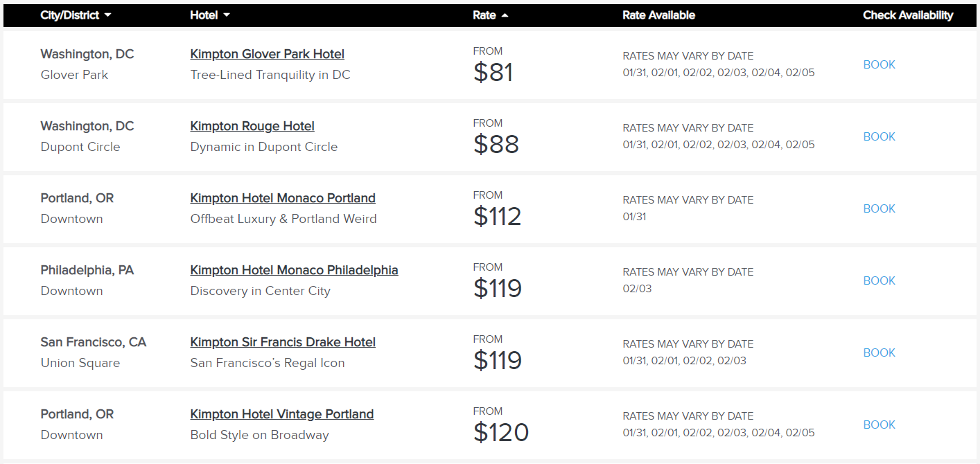The height and width of the screenshot is (464, 980).
Task: Book the Kimpton Rouge Hotel
Action: (x=879, y=136)
